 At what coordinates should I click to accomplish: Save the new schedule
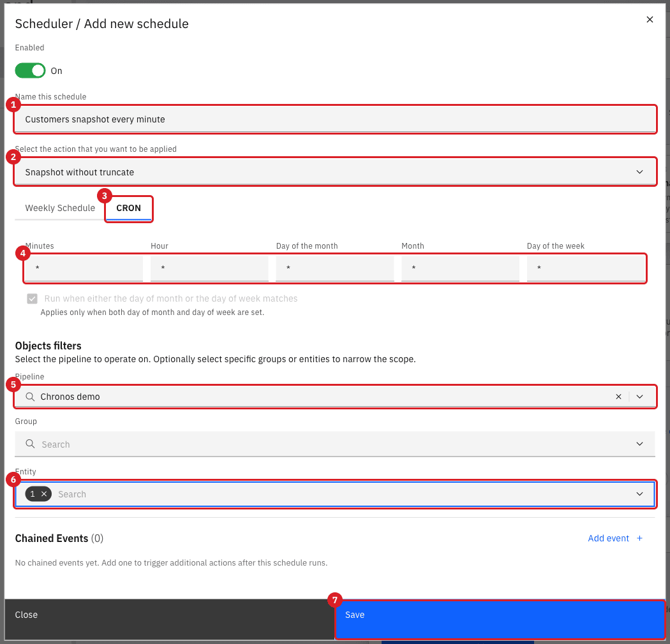click(x=500, y=619)
